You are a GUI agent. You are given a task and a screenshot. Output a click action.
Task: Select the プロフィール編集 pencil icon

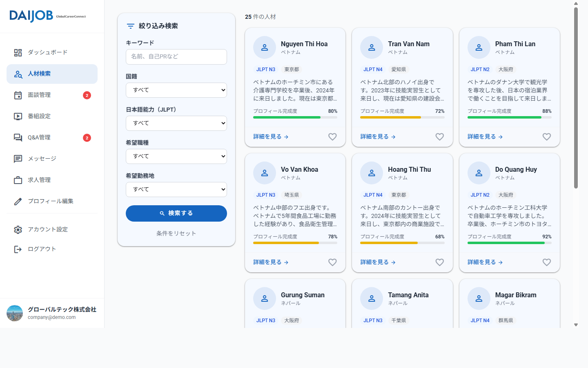pos(18,201)
